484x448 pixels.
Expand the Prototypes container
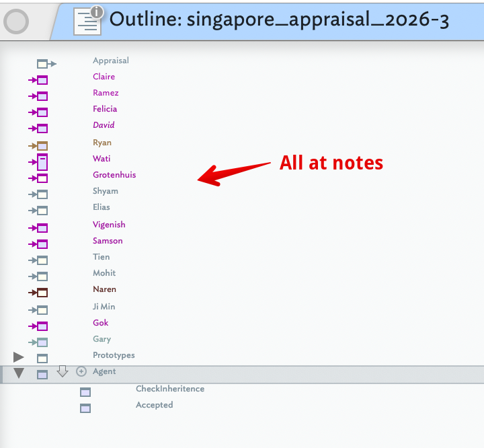pos(19,357)
